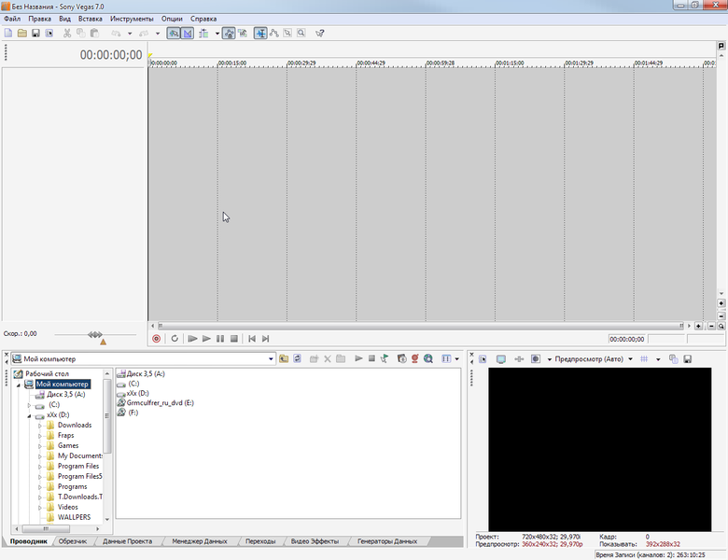
Task: Open the Вид menu
Action: (64, 19)
